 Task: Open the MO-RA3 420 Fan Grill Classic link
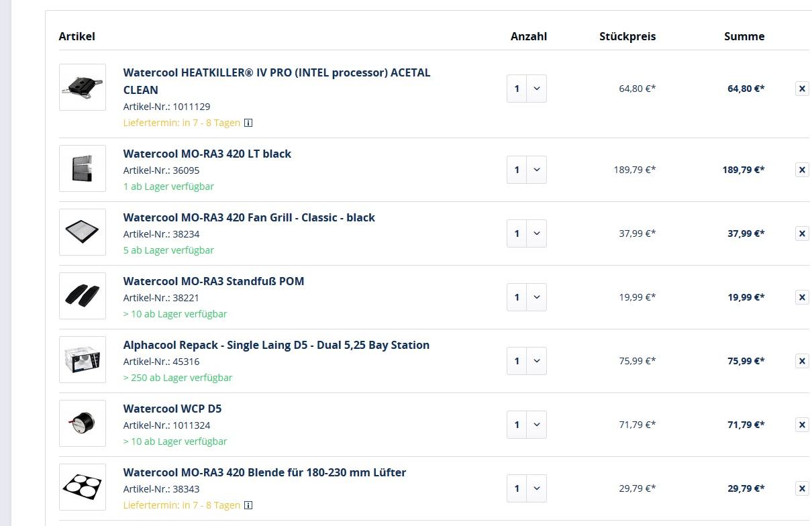[249, 217]
